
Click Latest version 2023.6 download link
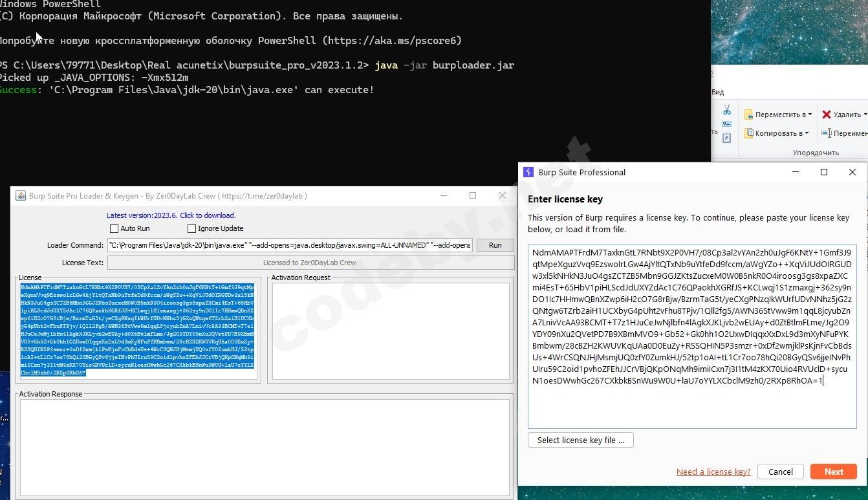pyautogui.click(x=171, y=215)
